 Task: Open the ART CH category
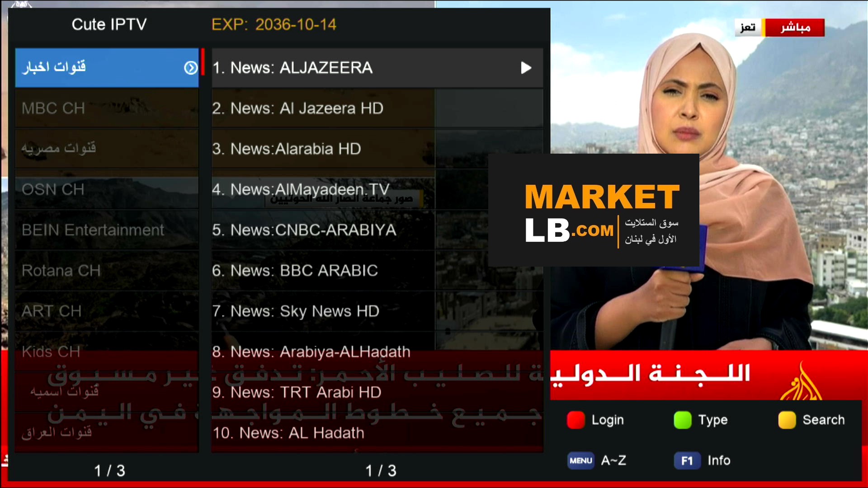(107, 311)
